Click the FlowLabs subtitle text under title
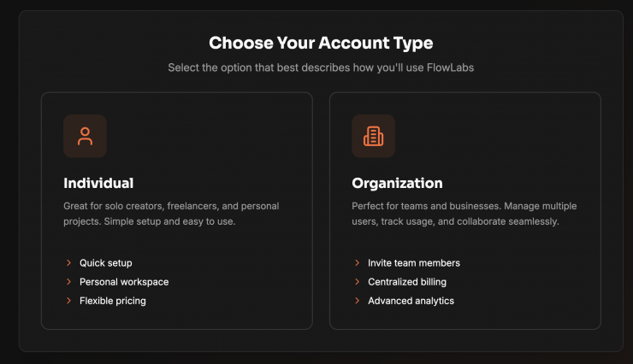 321,68
